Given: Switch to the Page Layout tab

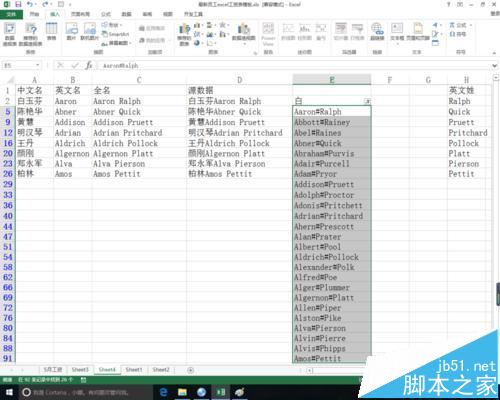Looking at the screenshot, I should tap(80, 14).
